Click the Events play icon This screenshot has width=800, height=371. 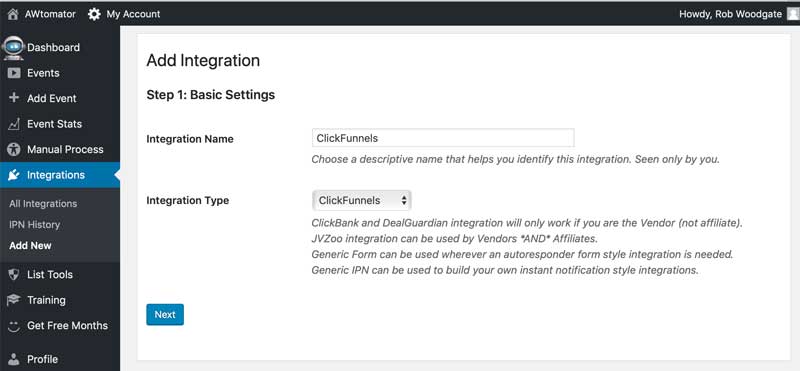click(x=14, y=73)
